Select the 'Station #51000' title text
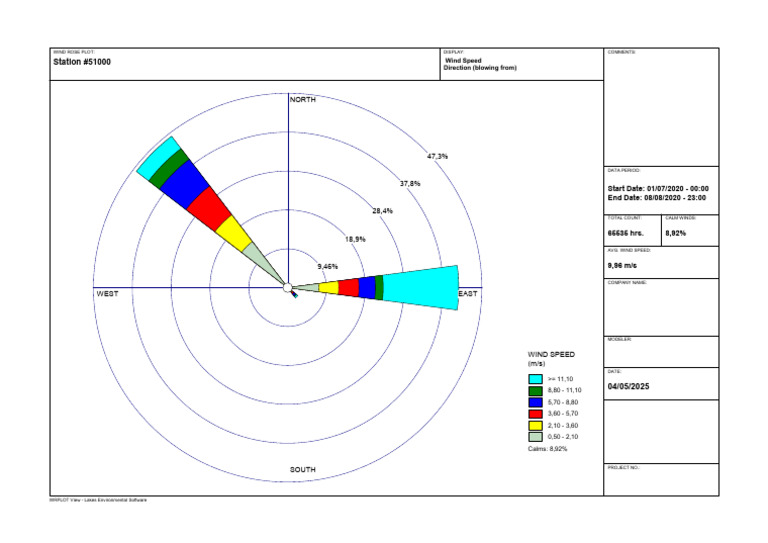Viewport: 768px width, 543px height. click(82, 62)
